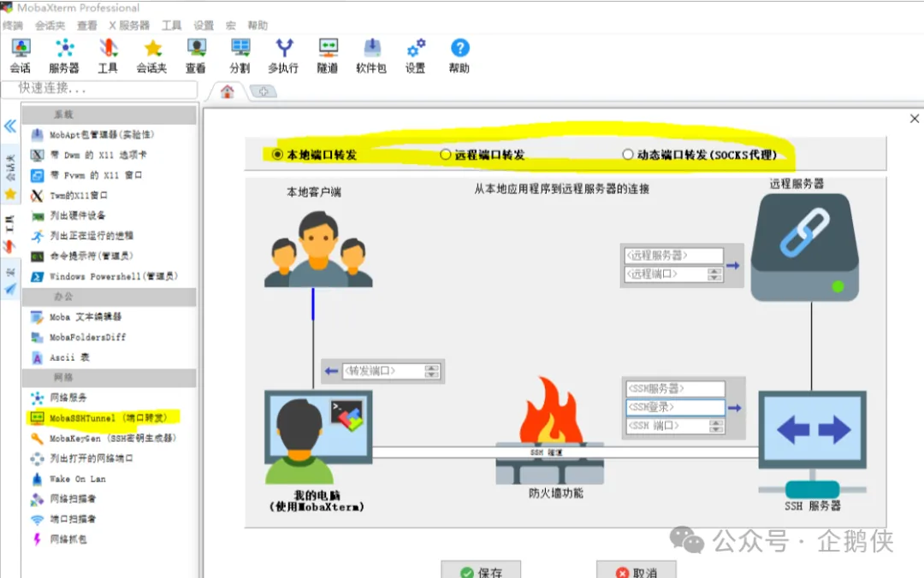Select 本地端口转发 radio button
This screenshot has height=578, width=924.
[277, 155]
